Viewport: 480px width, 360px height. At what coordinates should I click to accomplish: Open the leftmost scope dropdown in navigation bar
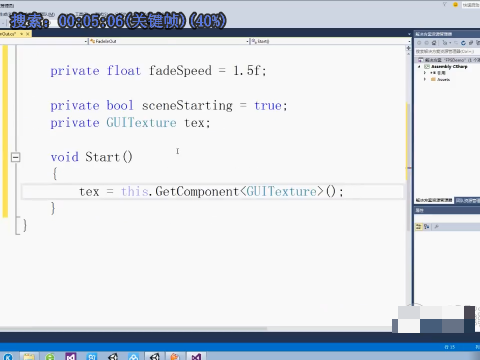coord(44,41)
